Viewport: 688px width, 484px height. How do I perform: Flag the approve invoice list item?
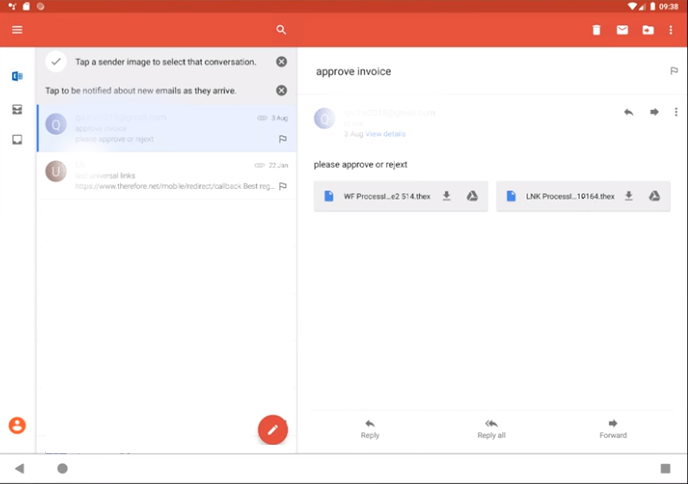(283, 139)
